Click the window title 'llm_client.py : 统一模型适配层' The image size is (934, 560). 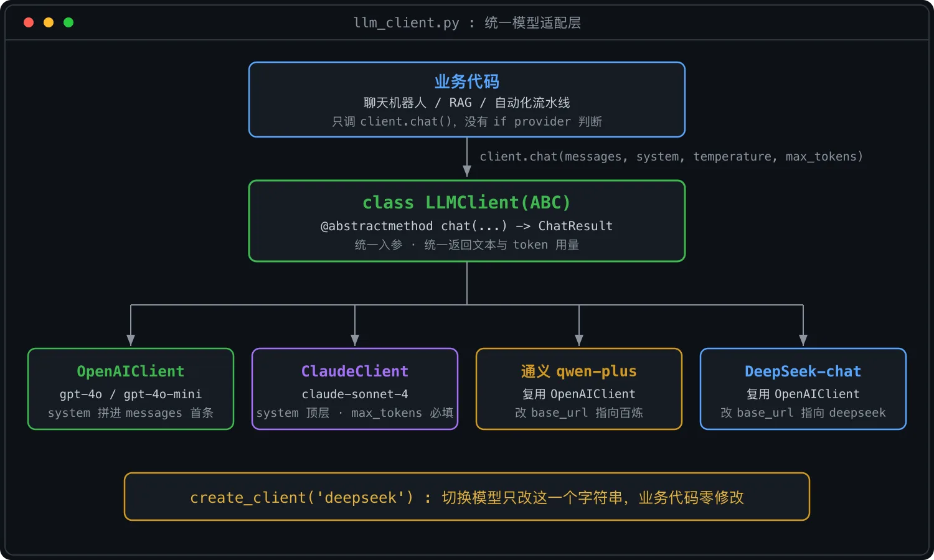[x=467, y=23]
